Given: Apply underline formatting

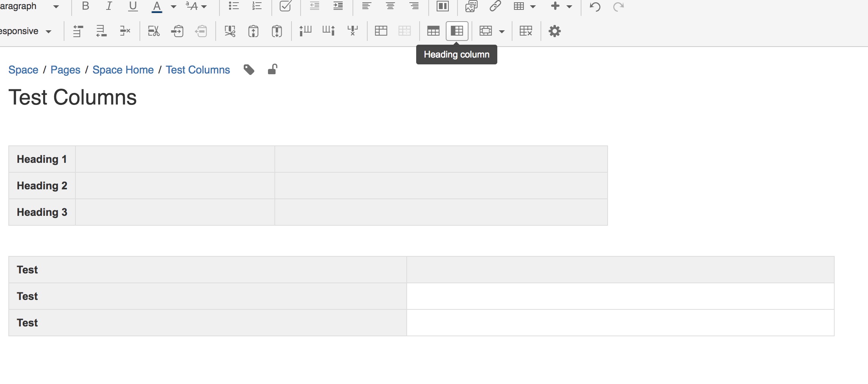Looking at the screenshot, I should [133, 6].
